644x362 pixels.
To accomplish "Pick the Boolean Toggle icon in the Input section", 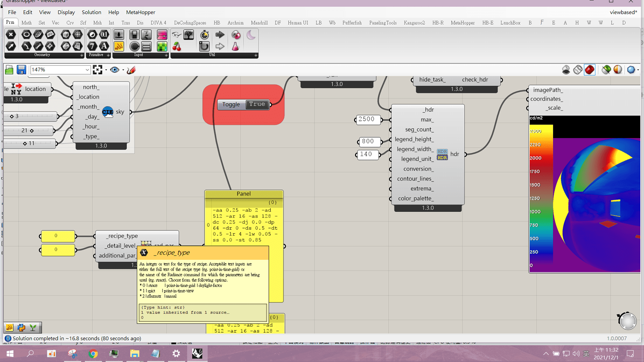I will click(135, 34).
